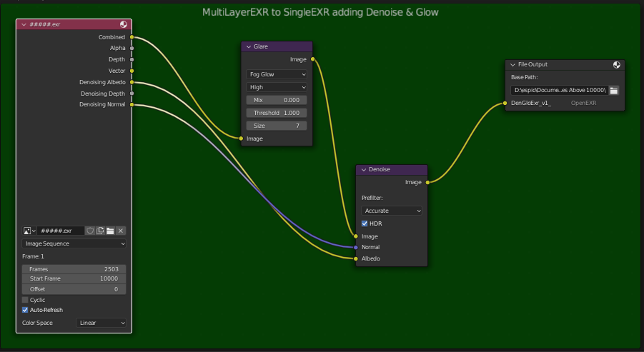Open the High quality dropdown
Viewport: 644px width, 352px height.
click(277, 87)
